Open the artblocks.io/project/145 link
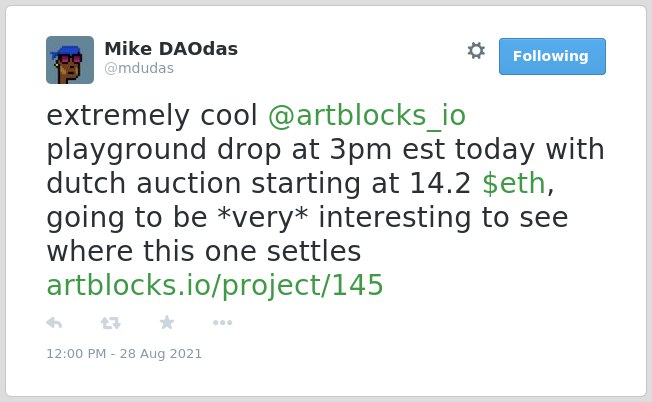 215,285
